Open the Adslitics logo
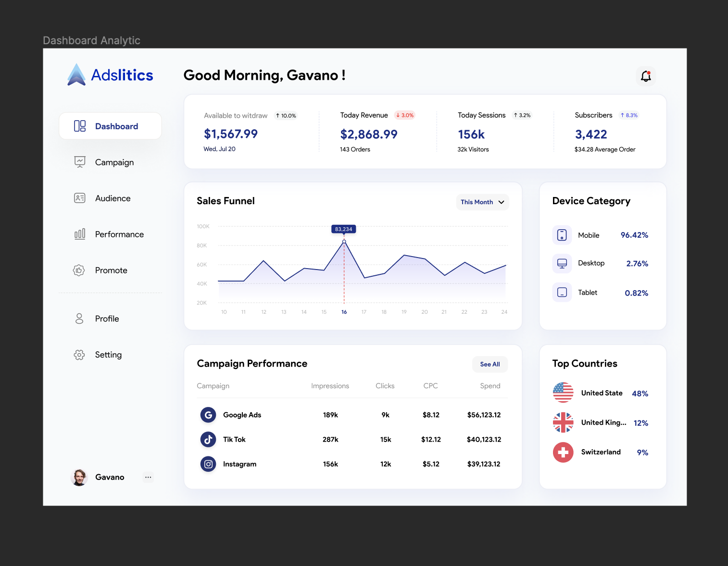 tap(110, 74)
